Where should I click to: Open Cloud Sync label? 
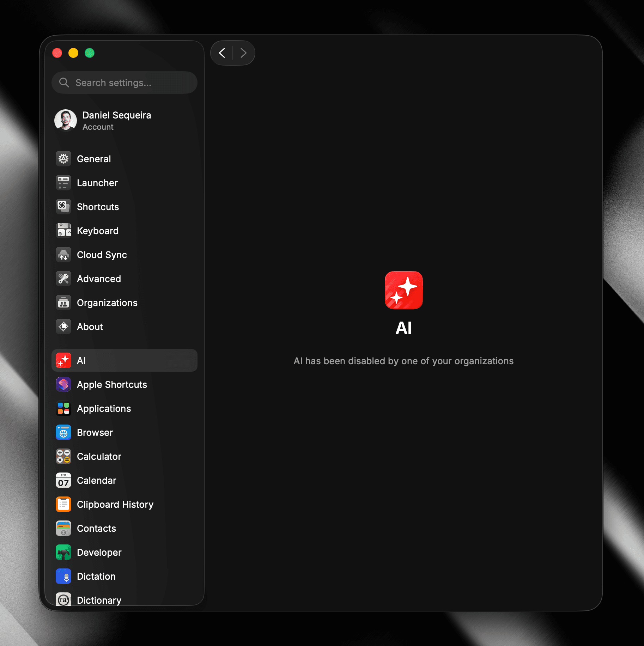(102, 255)
